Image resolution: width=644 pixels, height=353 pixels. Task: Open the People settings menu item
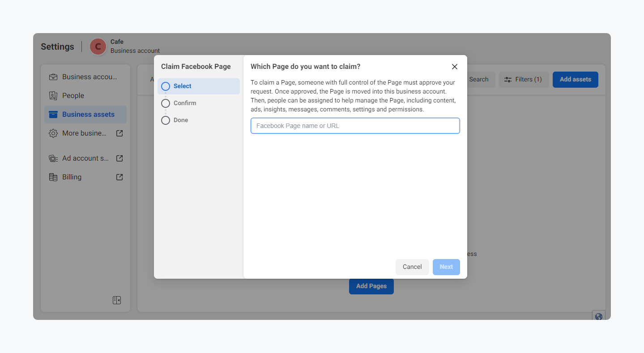(73, 96)
